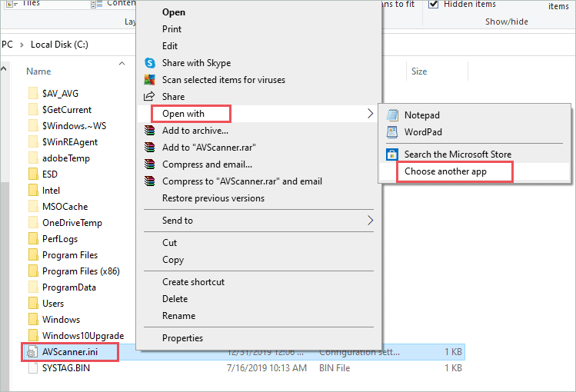The width and height of the screenshot is (576, 392).
Task: Click the WinRAR icon next to Add to archive
Action: pos(148,131)
